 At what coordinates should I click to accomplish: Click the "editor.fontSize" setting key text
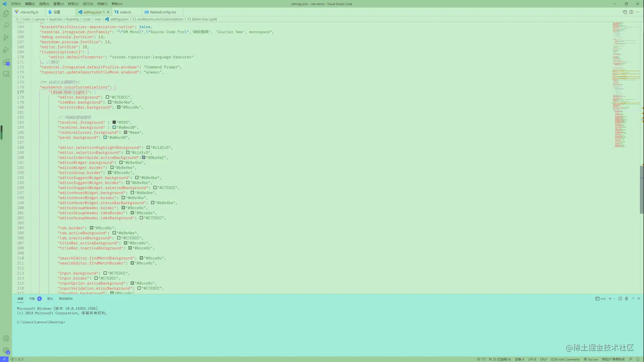(59, 47)
